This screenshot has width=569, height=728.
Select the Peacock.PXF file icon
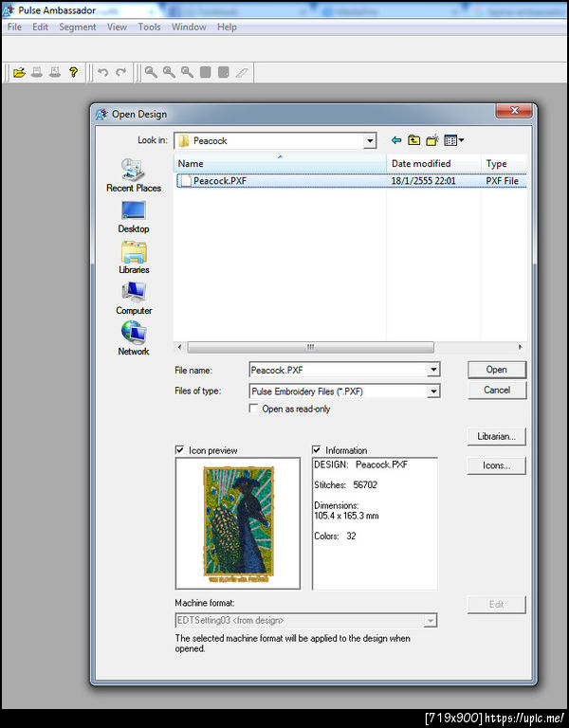(x=186, y=181)
